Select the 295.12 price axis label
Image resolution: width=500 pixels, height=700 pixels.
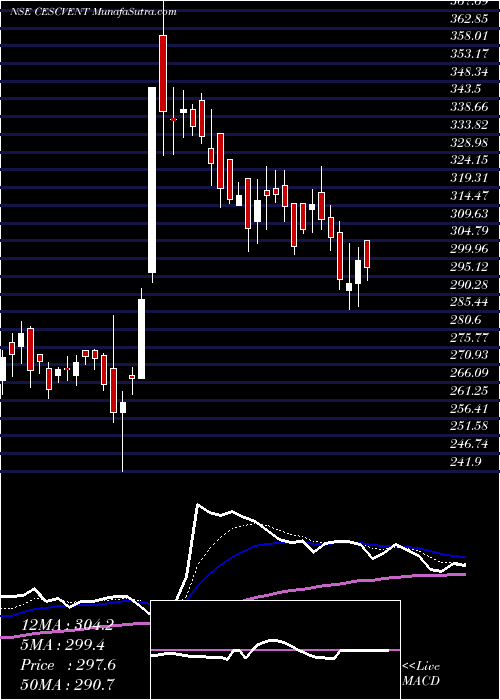[x=470, y=267]
